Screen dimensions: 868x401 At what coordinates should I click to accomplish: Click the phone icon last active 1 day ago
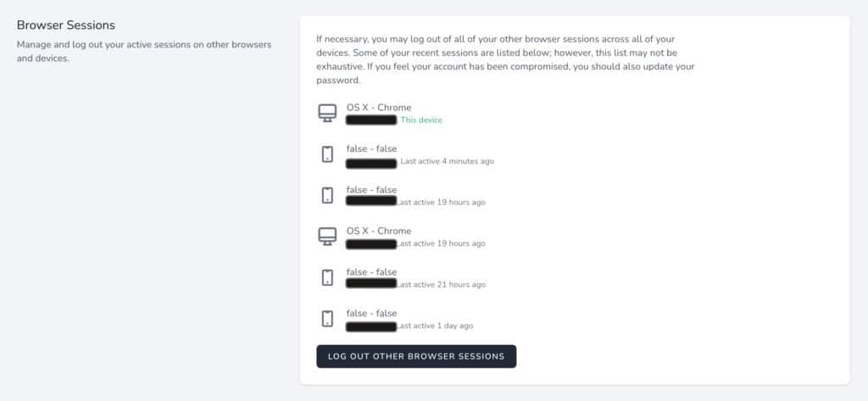coord(327,319)
